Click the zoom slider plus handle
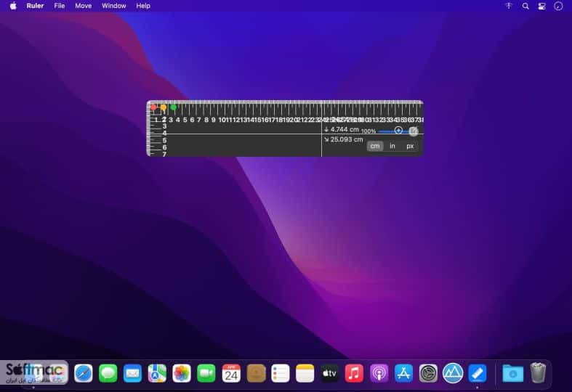Screen dimensions: 572x392 tap(398, 131)
